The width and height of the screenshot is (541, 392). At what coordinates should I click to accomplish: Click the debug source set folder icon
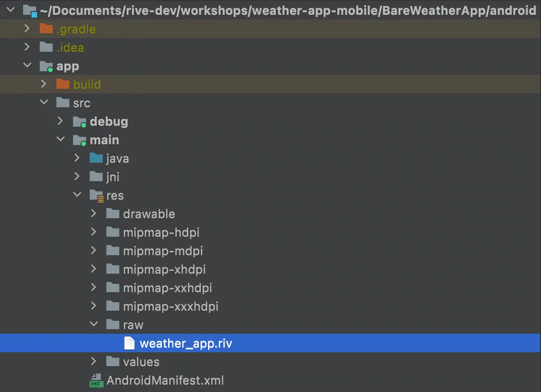point(80,122)
